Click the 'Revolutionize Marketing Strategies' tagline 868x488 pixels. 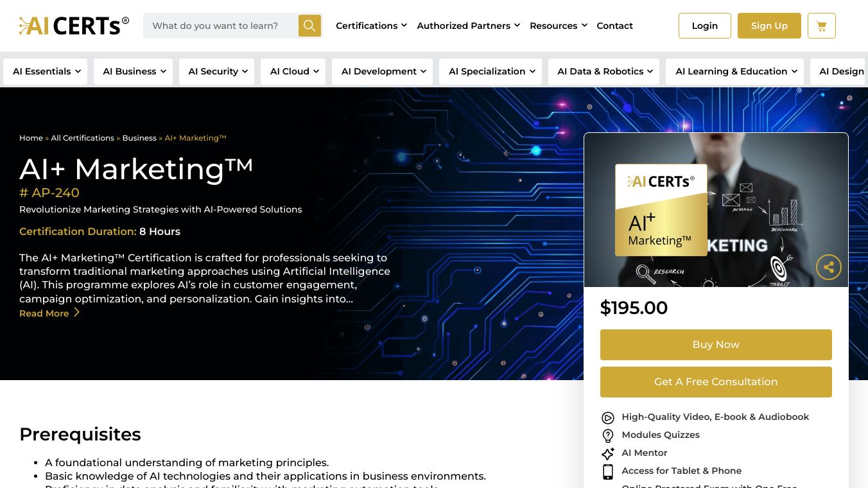pos(161,209)
